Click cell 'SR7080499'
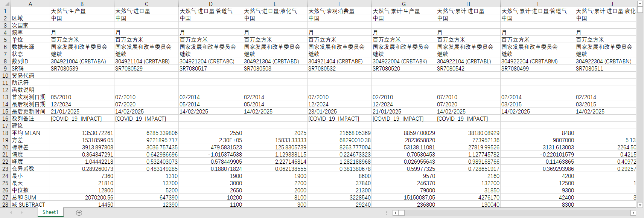This screenshot has height=218, width=644. (x=537, y=68)
